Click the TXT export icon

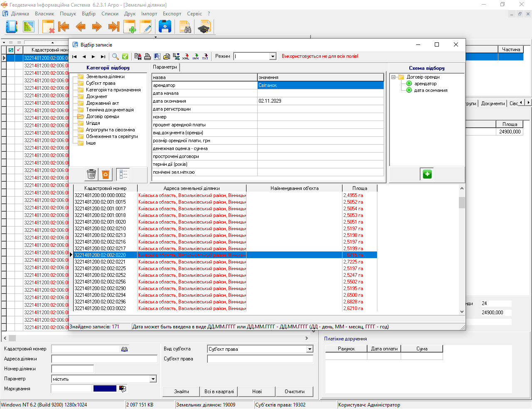tap(205, 57)
